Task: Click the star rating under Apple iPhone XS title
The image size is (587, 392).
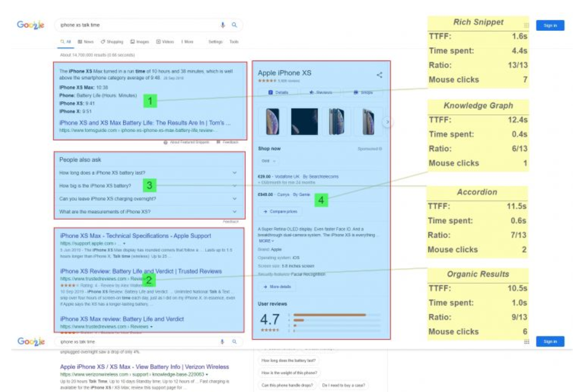Action: (x=267, y=81)
